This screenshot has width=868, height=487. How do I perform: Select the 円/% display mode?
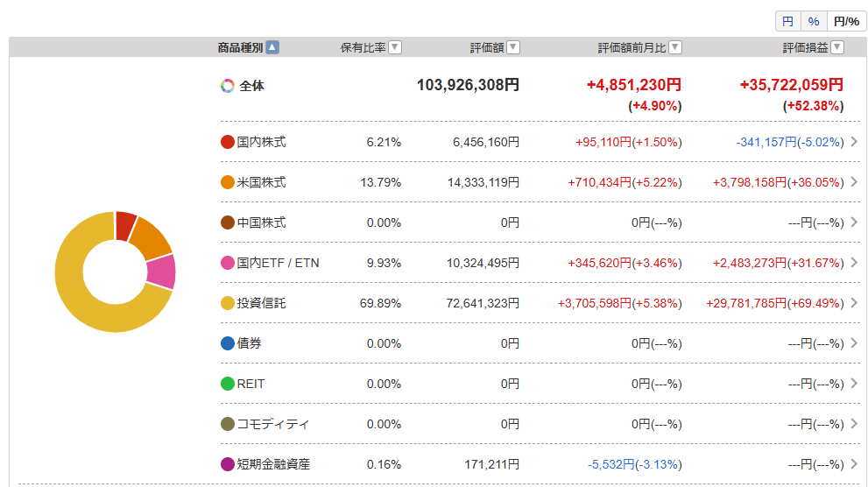[846, 22]
